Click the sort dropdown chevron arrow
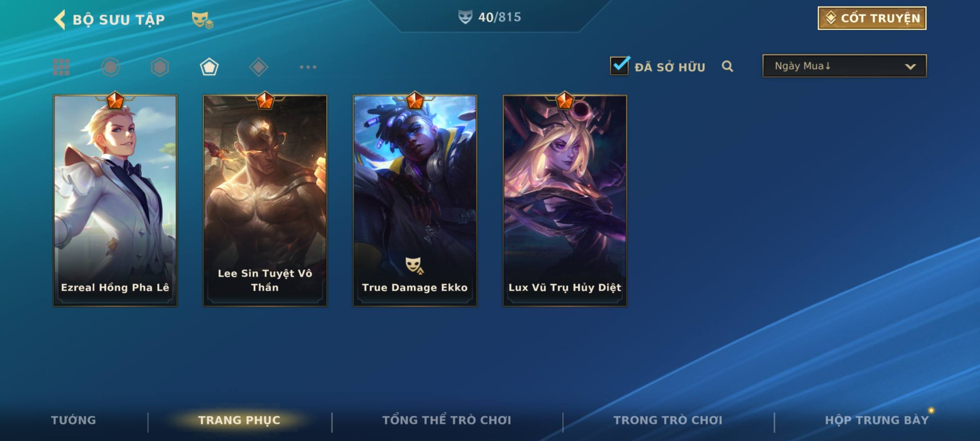The width and height of the screenshot is (980, 441). 910,67
